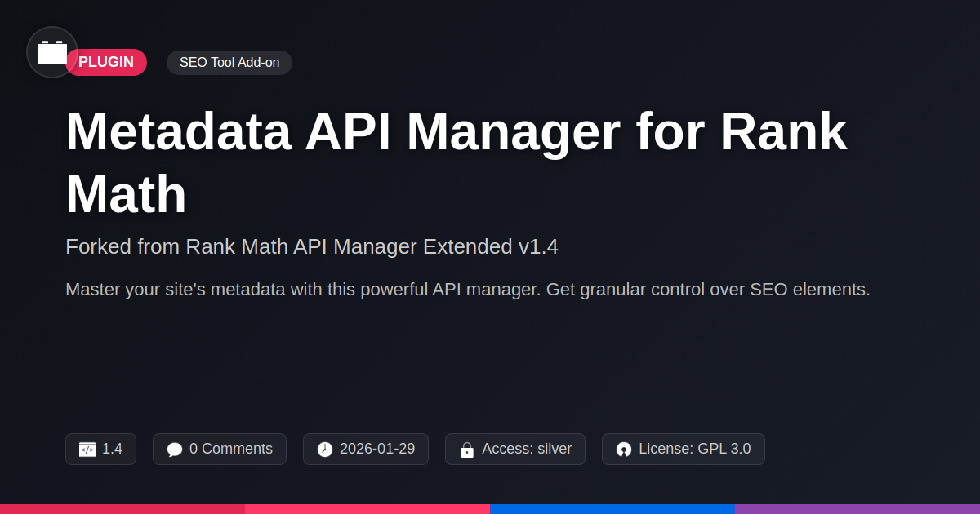
Task: Select the SEO Tool Add-on tag
Action: tap(229, 63)
